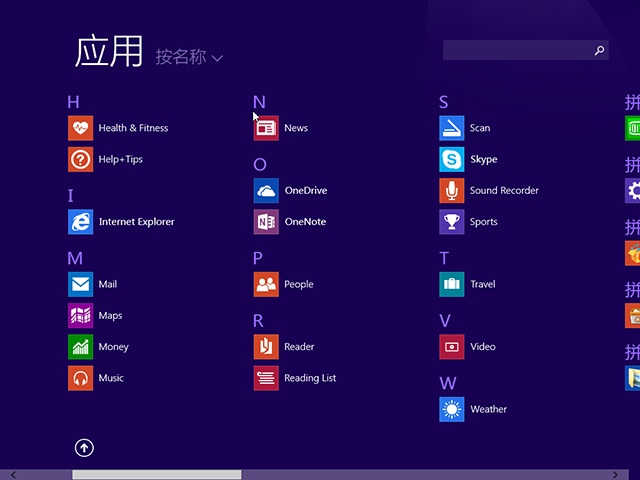This screenshot has height=480, width=640.
Task: Select the letter S group header
Action: tap(444, 102)
